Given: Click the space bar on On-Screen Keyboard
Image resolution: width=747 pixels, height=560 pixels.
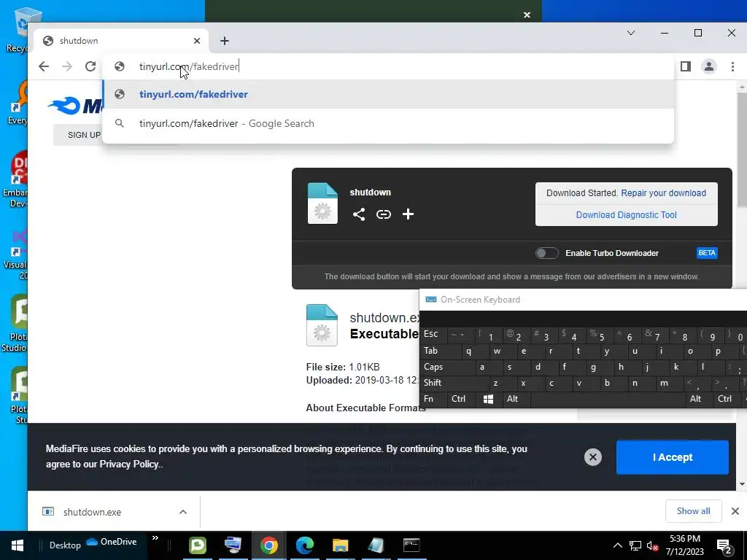Looking at the screenshot, I should click(x=606, y=399).
